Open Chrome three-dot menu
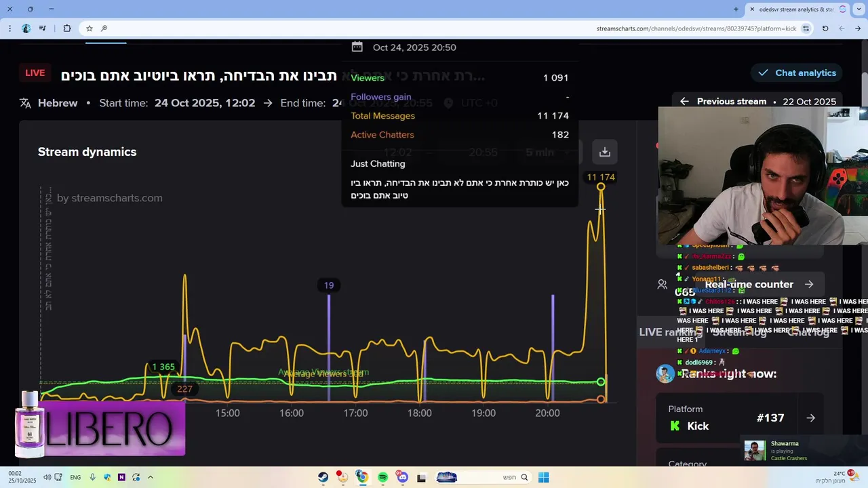 [9, 28]
